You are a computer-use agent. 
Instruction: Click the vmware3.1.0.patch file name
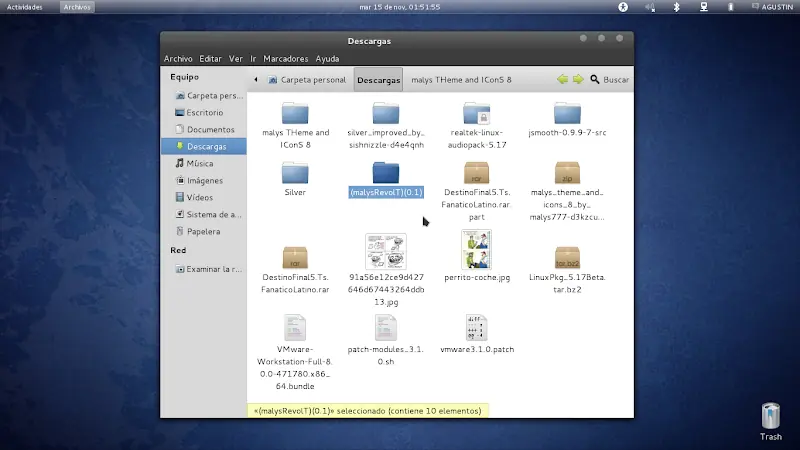tap(477, 349)
